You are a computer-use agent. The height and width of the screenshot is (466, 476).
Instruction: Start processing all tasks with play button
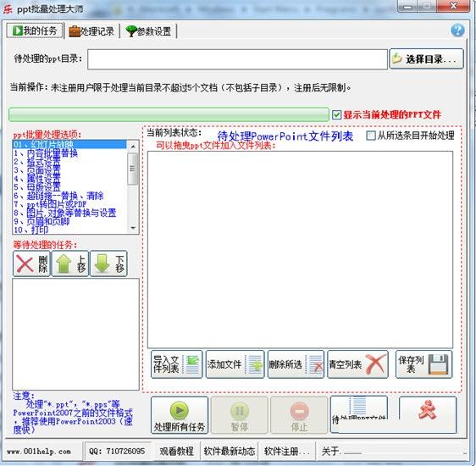coord(180,414)
